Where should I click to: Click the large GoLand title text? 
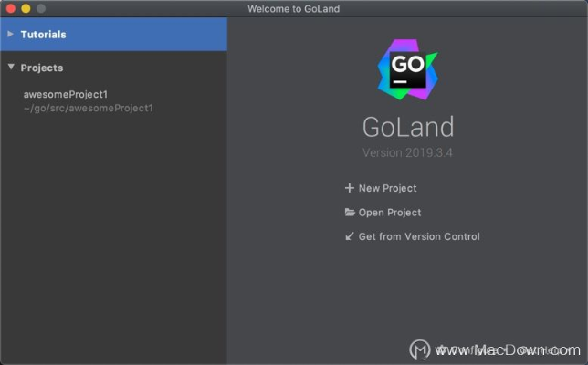point(407,126)
